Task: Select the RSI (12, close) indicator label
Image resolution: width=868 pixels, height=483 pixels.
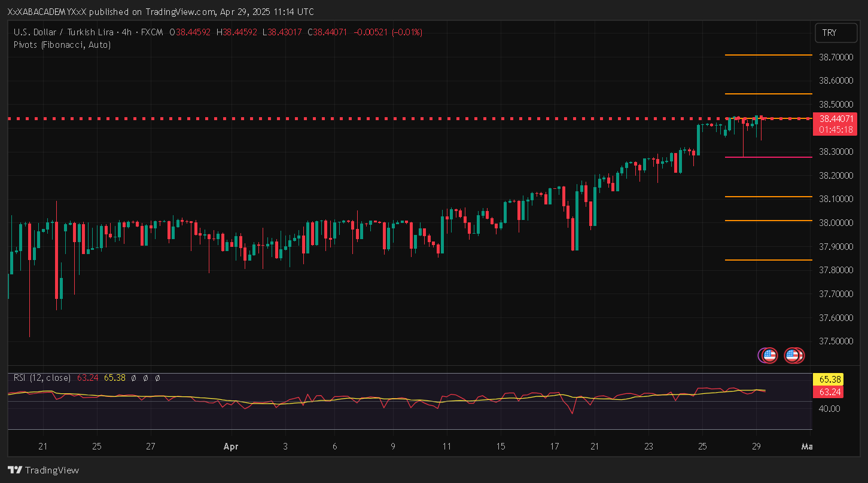Action: pyautogui.click(x=42, y=378)
